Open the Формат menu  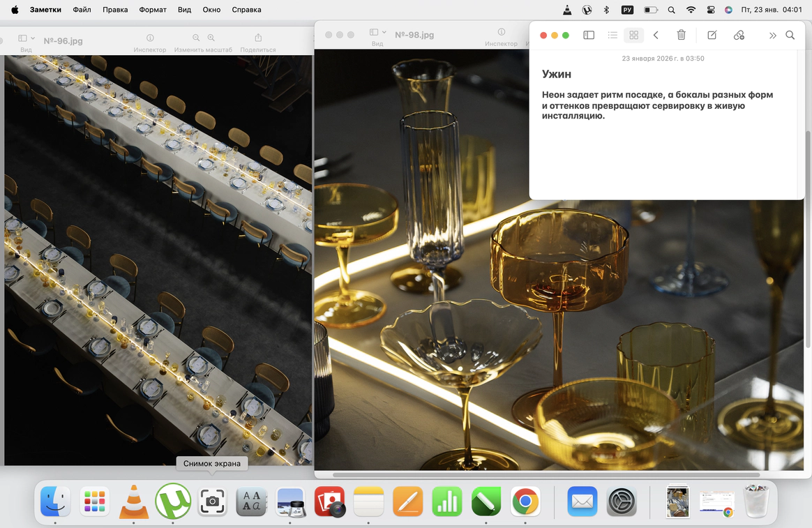[x=152, y=10]
